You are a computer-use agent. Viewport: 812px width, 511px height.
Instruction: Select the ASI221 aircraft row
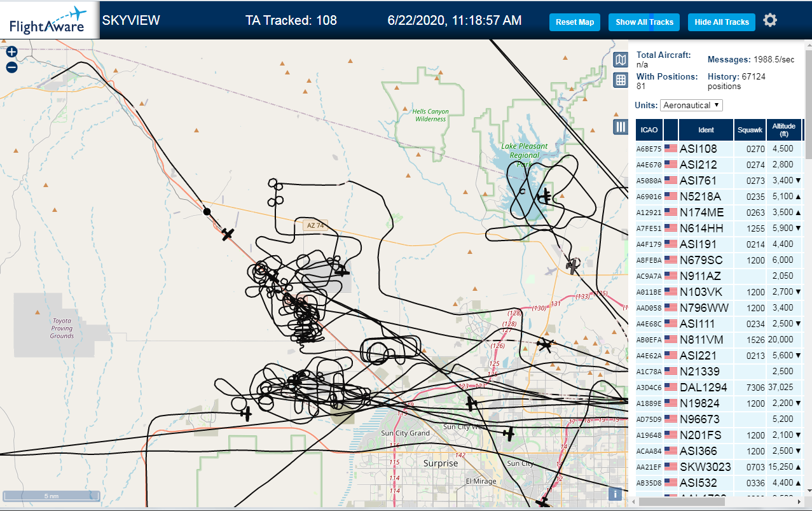tap(719, 356)
